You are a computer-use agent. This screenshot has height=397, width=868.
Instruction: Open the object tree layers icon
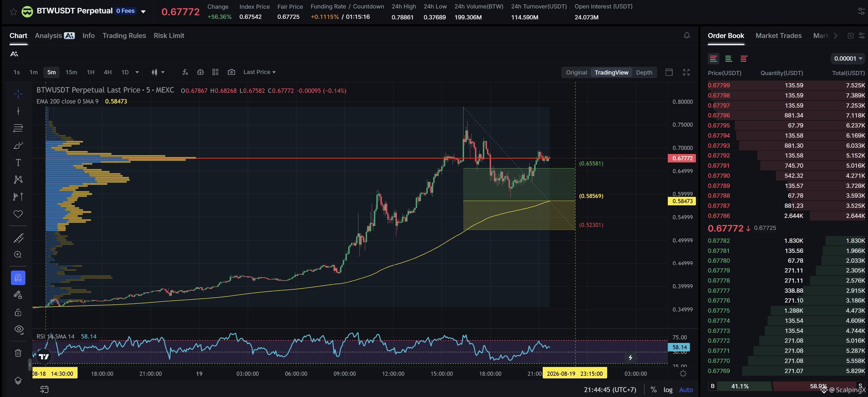[x=18, y=381]
